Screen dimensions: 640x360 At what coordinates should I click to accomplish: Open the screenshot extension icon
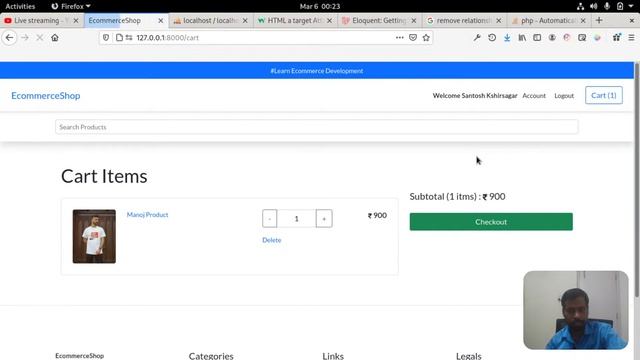coord(582,38)
